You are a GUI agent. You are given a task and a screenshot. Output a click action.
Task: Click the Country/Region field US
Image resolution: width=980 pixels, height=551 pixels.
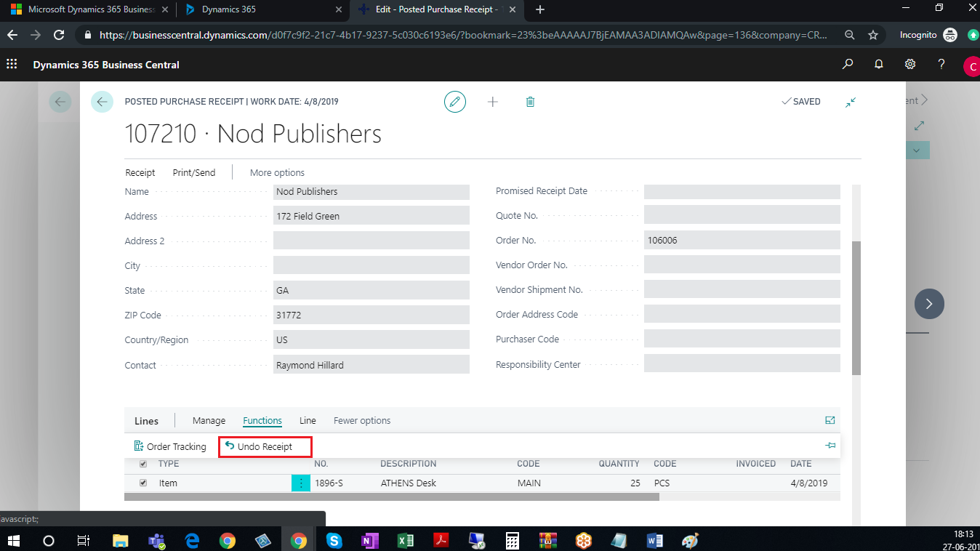(x=371, y=339)
